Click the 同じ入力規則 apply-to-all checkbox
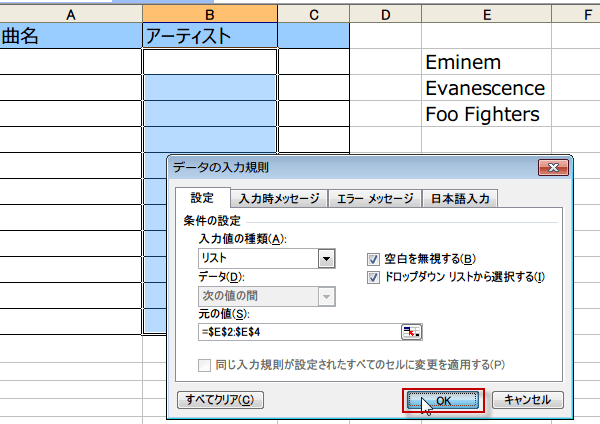 (x=207, y=364)
